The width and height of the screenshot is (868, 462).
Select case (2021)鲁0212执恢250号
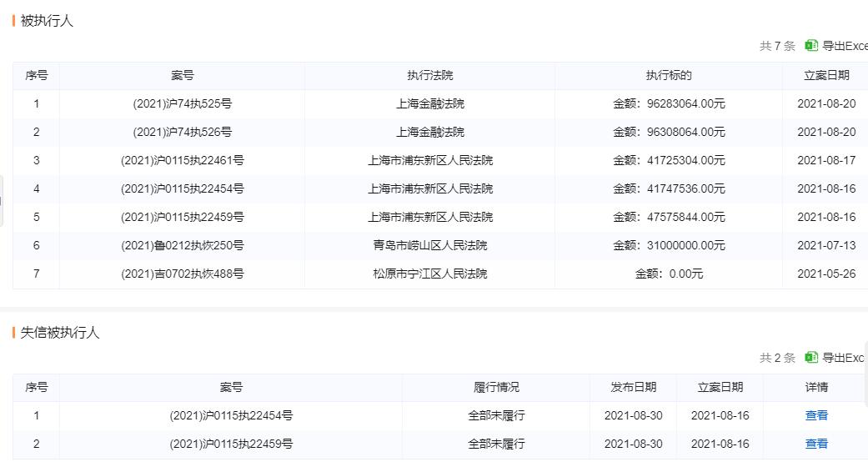182,245
